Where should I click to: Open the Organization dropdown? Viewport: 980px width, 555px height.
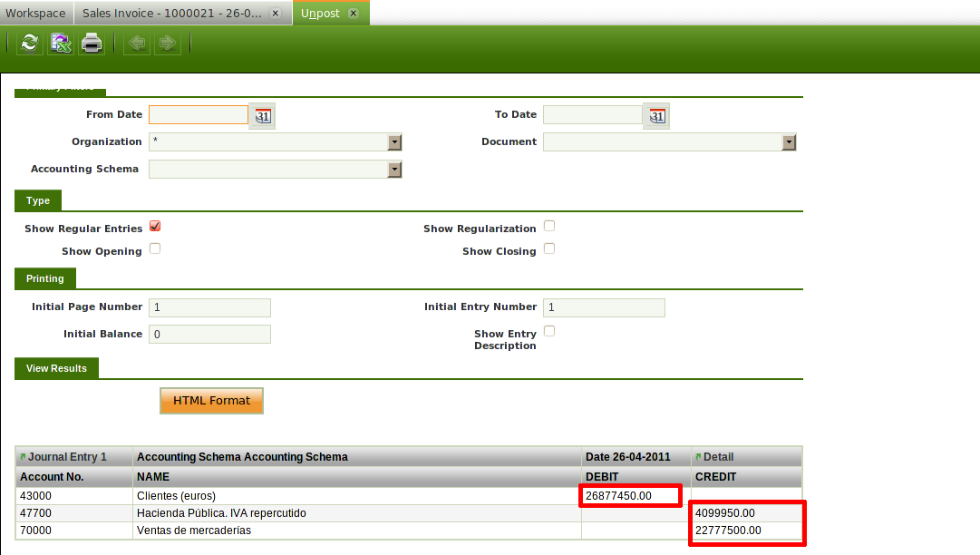pyautogui.click(x=394, y=142)
